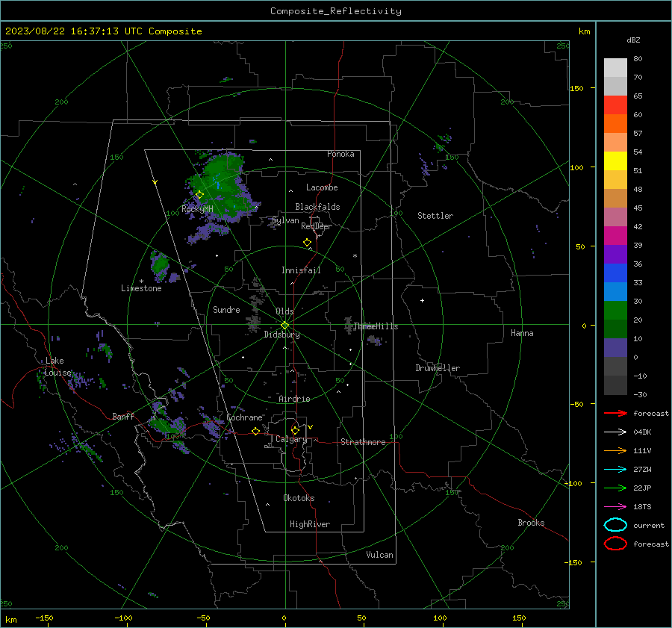The image size is (672, 628).
Task: Click the red forecast ellipse in legend
Action: coord(615,544)
